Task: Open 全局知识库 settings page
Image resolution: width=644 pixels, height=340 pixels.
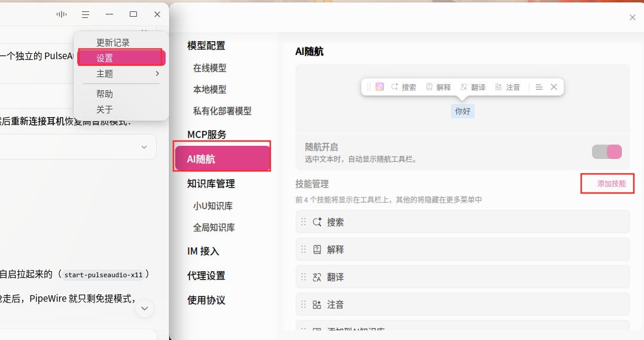Action: [214, 228]
